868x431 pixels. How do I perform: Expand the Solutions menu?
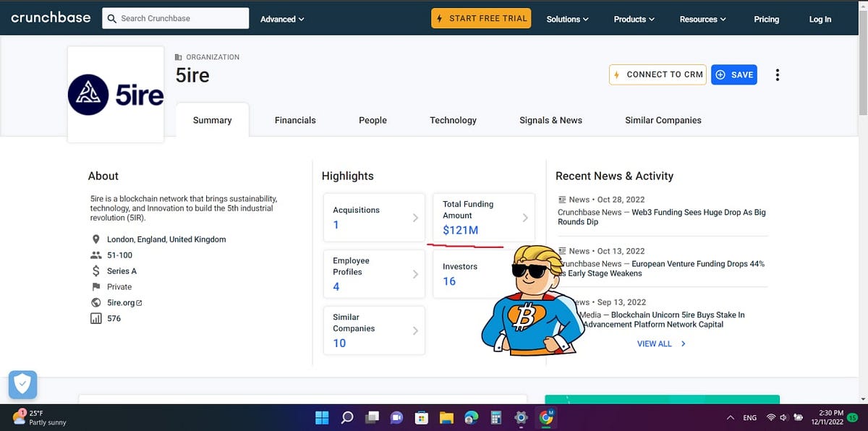[568, 20]
